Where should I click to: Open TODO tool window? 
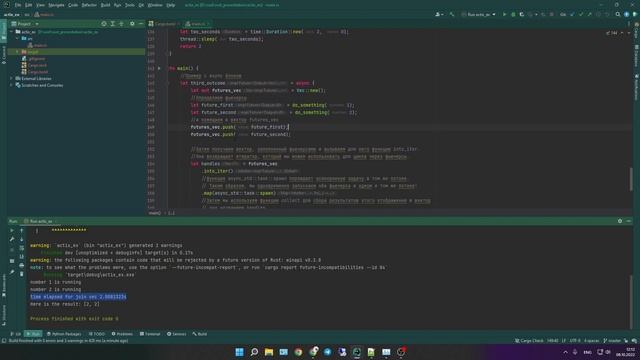(x=97, y=334)
